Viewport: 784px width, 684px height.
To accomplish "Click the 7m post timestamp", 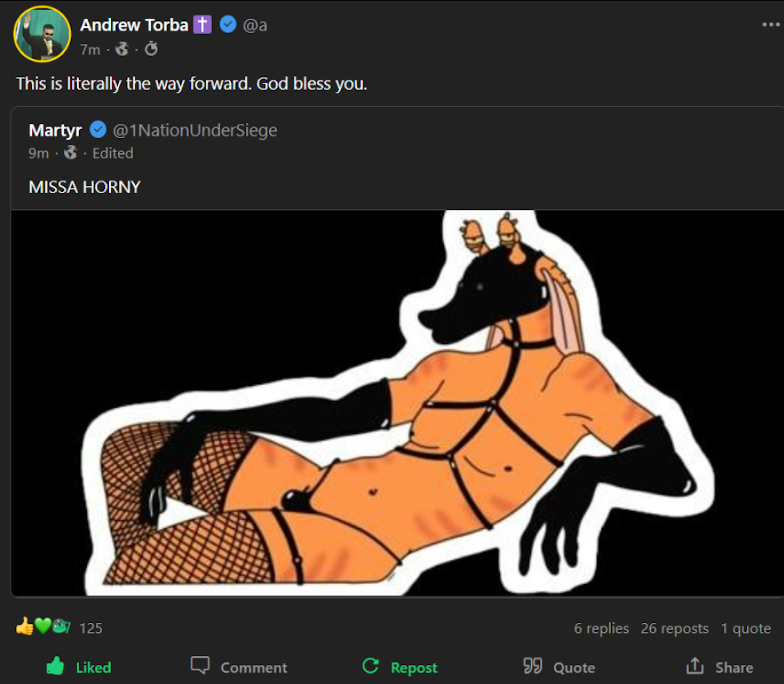I will 90,50.
